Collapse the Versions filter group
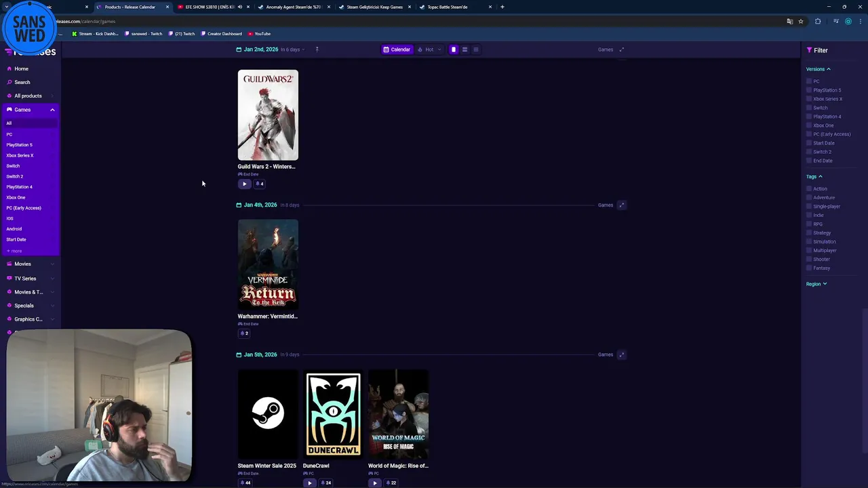Image resolution: width=868 pixels, height=488 pixels. pyautogui.click(x=818, y=69)
